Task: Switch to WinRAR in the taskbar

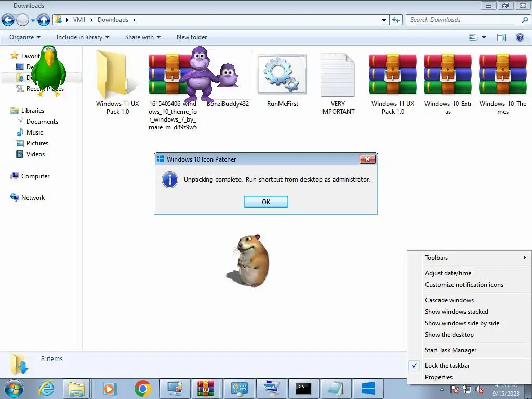Action: (206, 389)
